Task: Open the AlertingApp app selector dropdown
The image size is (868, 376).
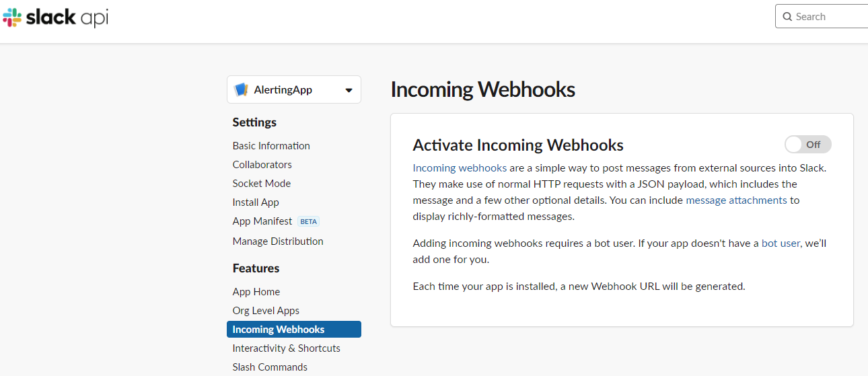Action: click(294, 89)
